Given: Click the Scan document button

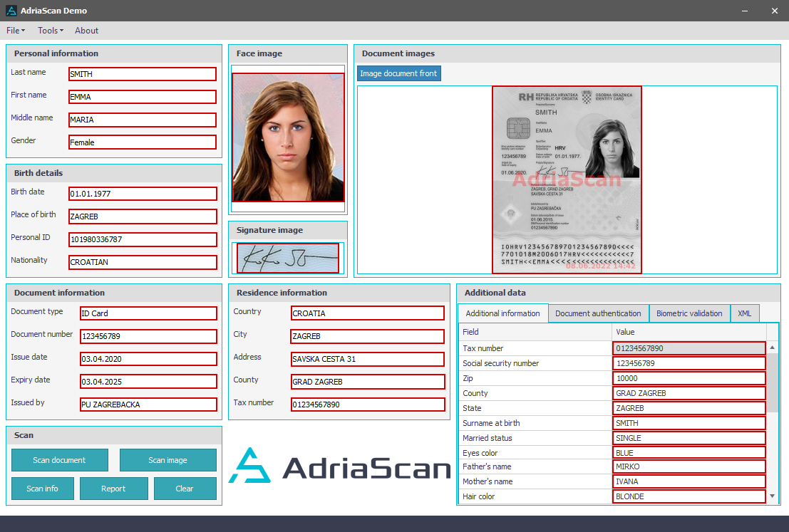Looking at the screenshot, I should click(59, 460).
